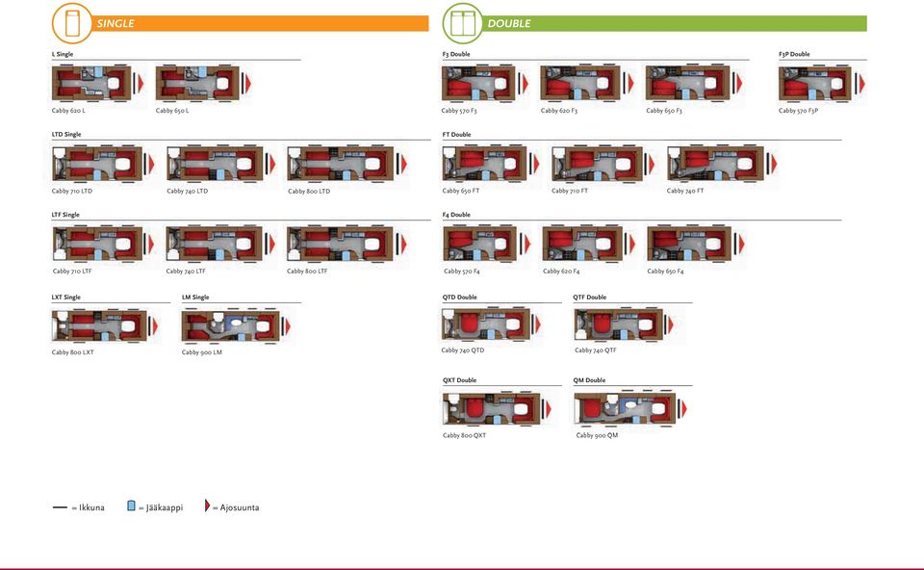Click the 'Cabby 620 L' caption text
924x570 pixels.
pos(68,110)
